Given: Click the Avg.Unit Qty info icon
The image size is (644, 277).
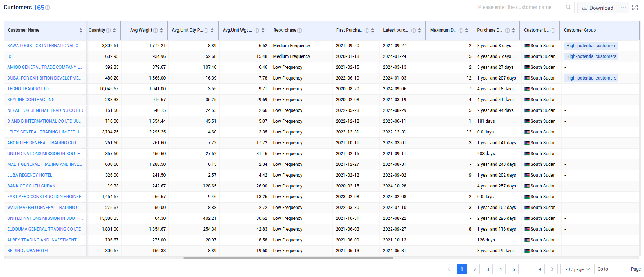Looking at the screenshot, I should click(206, 31).
